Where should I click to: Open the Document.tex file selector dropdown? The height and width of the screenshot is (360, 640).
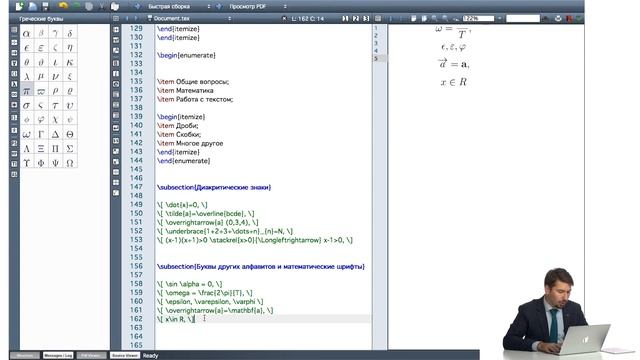(x=229, y=18)
